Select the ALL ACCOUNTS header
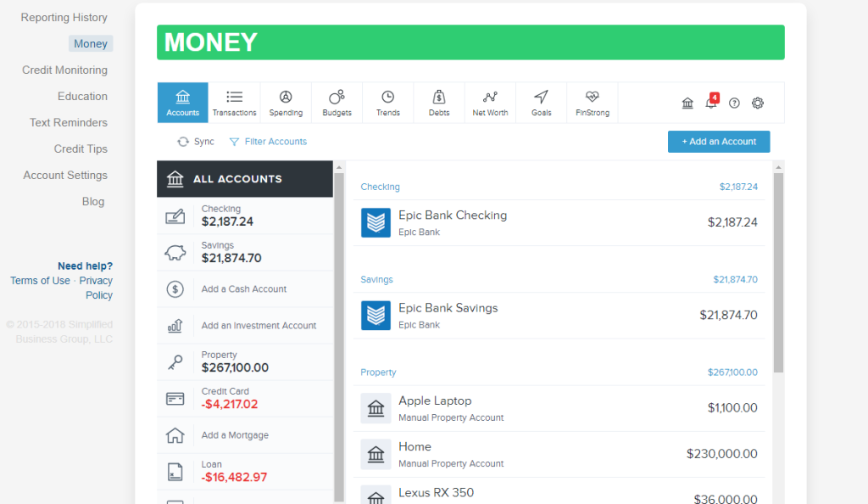Image resolution: width=868 pixels, height=504 pixels. pyautogui.click(x=244, y=179)
